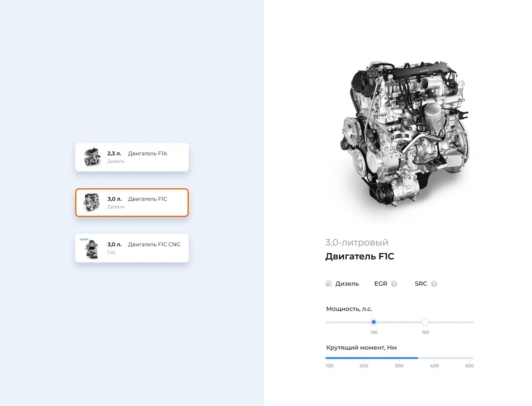Click the 136 label under power slider
This screenshot has width=532, height=406.
pos(373,332)
